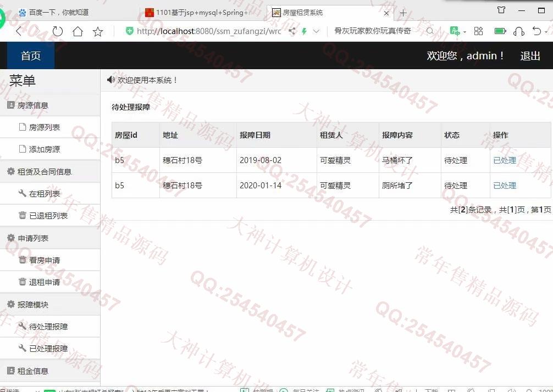Click the 马桶坏了 content cell
The image size is (553, 392).
[x=410, y=160]
